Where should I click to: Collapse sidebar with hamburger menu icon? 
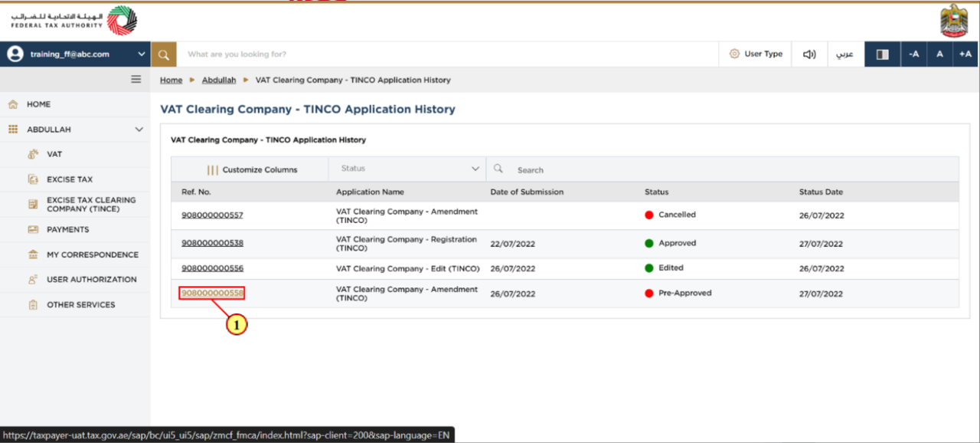click(x=136, y=80)
